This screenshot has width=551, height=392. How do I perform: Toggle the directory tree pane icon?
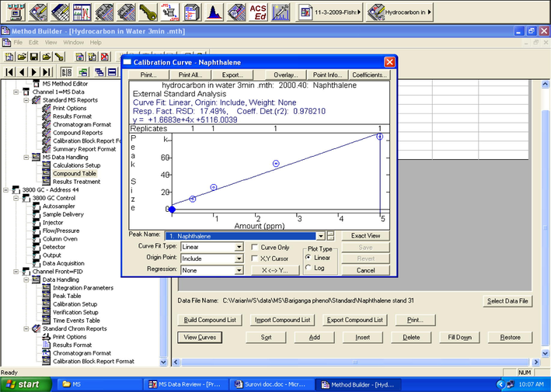pyautogui.click(x=66, y=72)
